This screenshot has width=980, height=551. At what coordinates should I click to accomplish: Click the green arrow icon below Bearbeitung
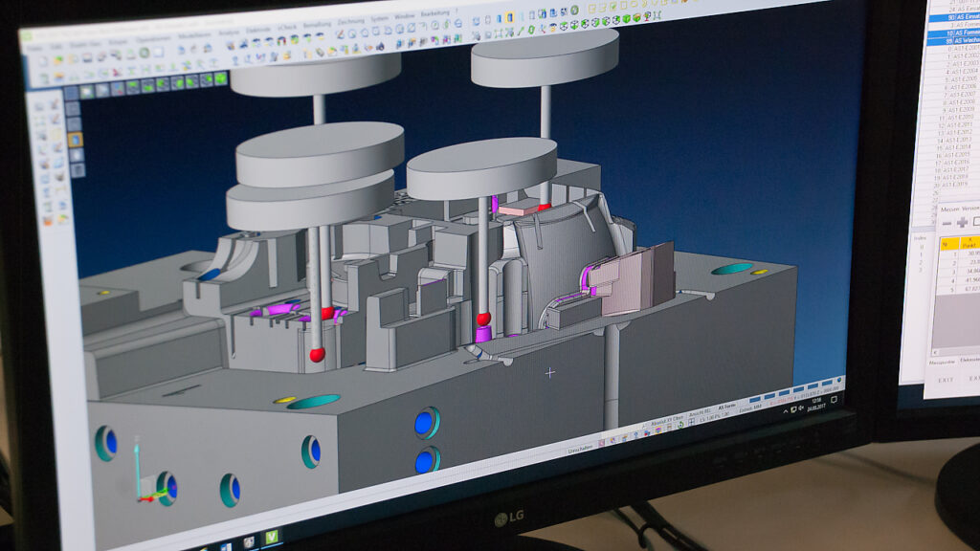pos(447,25)
